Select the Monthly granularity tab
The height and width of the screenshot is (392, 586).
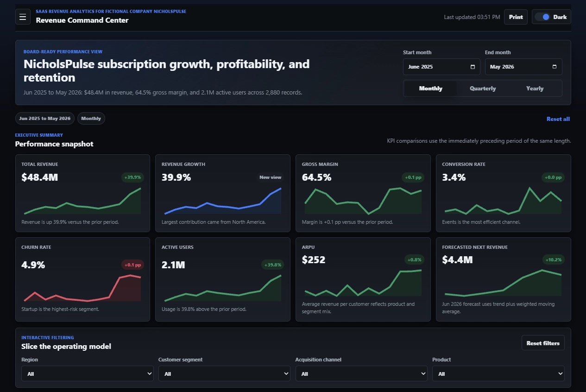[x=430, y=89]
